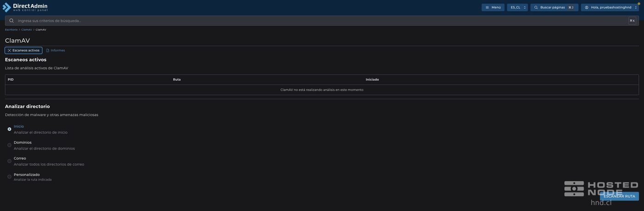Click the PID column header
The height and width of the screenshot is (211, 644).
coord(11,80)
